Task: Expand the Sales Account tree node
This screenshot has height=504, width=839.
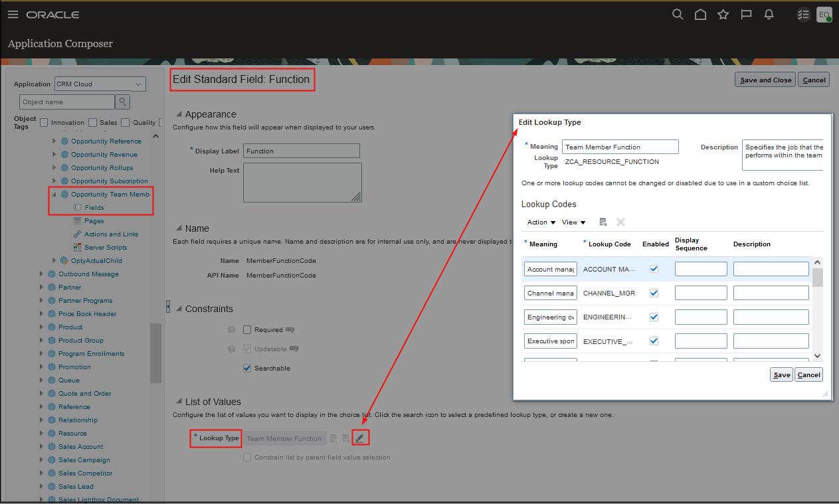Action: coord(42,446)
